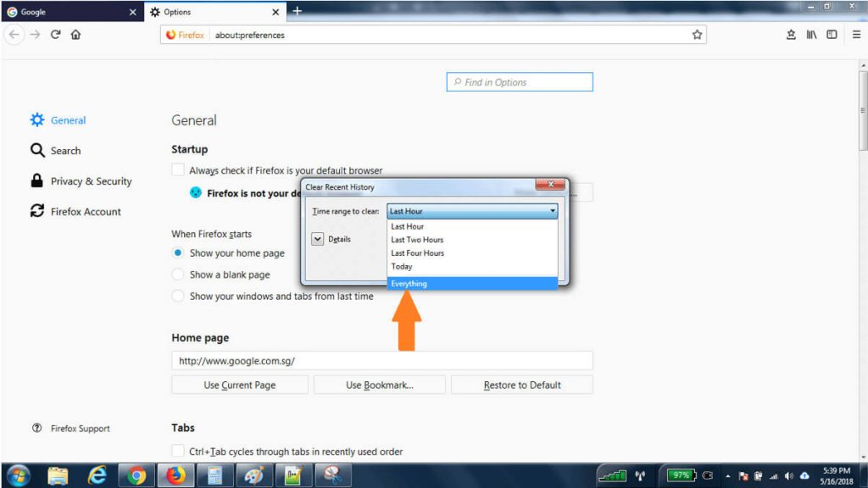Close the Clear Recent History dialog

[x=550, y=184]
